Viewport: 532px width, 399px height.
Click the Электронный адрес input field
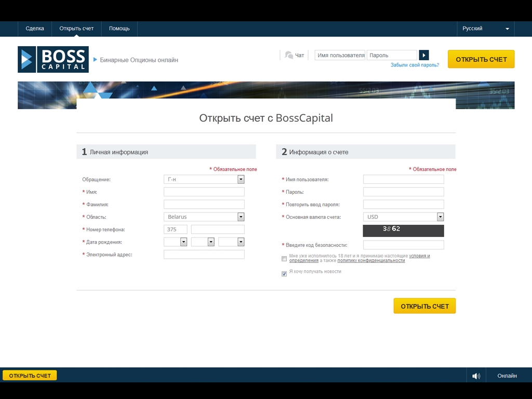[x=204, y=255]
